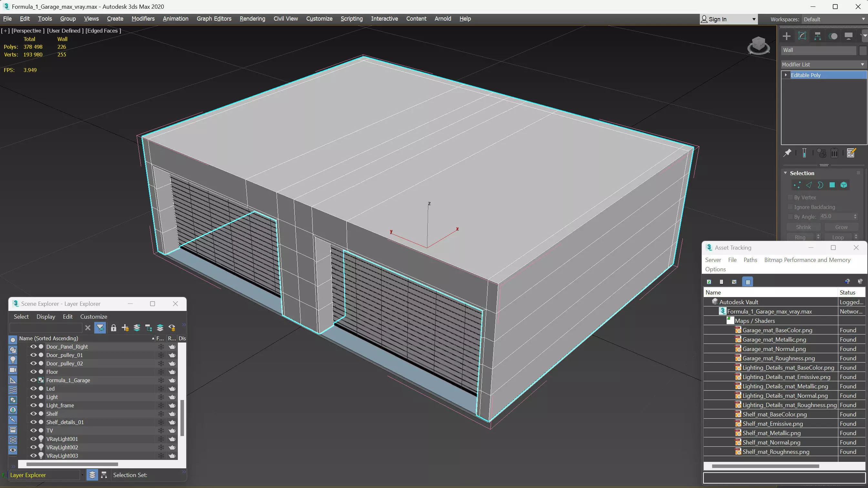
Task: Collapse the Selection rollout
Action: (785, 173)
